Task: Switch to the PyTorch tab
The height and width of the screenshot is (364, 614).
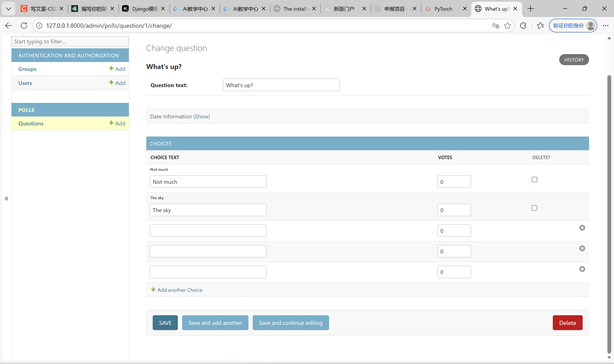Action: [443, 9]
